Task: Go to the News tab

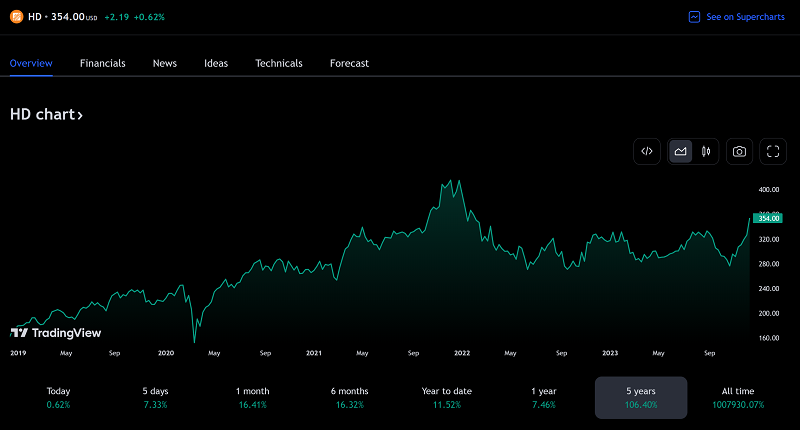Action: pos(165,63)
